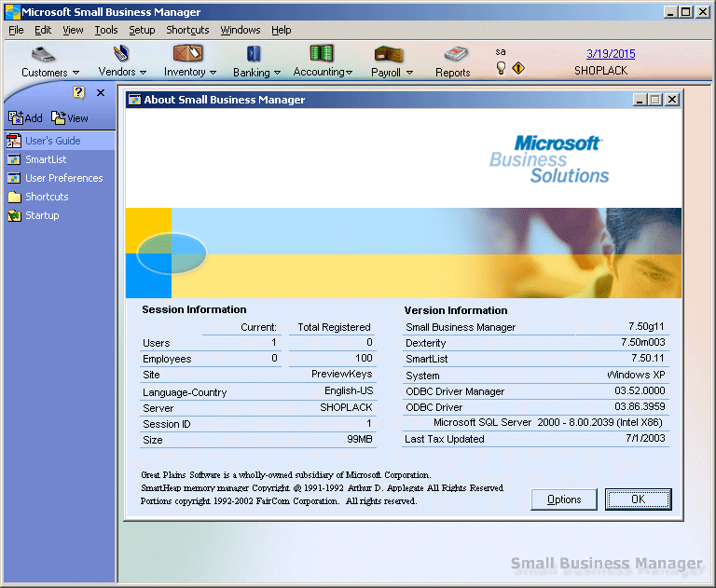Click the light bulb reminder icon

pos(501,68)
